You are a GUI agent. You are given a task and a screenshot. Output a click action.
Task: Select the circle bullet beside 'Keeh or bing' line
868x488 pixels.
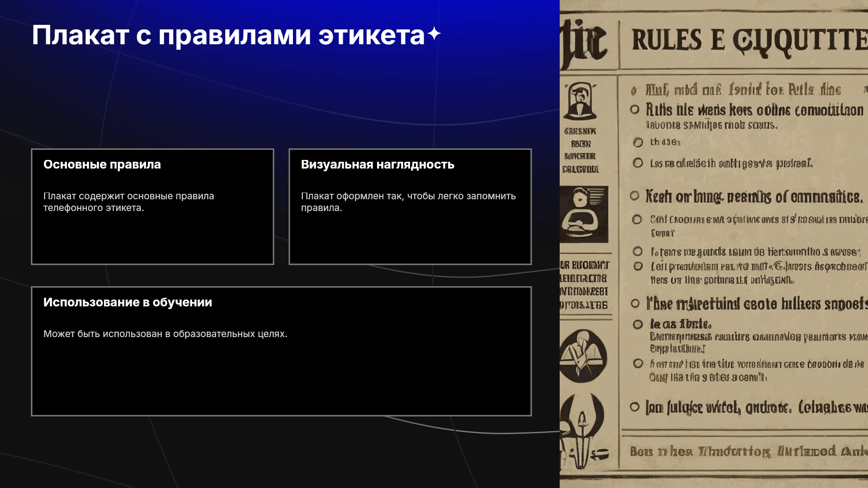pos(635,196)
